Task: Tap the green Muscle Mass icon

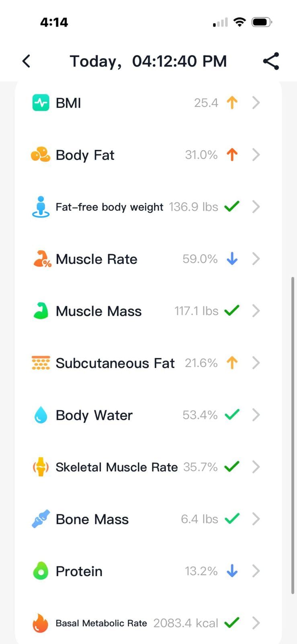Action: click(x=41, y=311)
